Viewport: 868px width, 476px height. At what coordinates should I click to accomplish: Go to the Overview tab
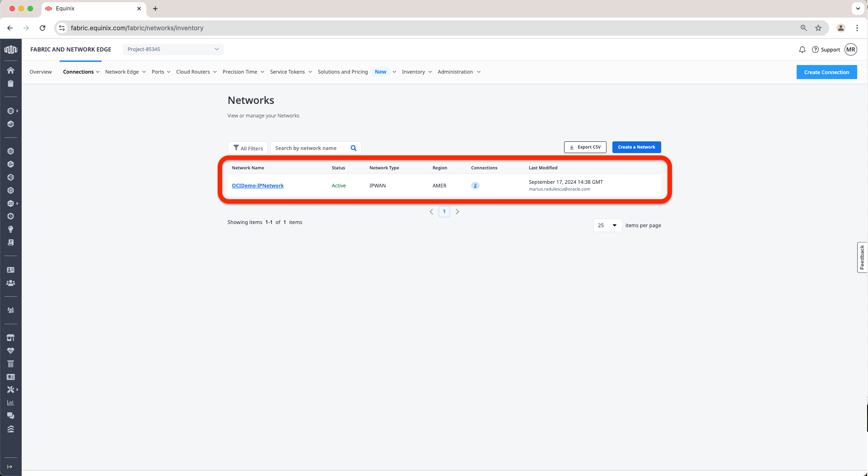point(41,72)
